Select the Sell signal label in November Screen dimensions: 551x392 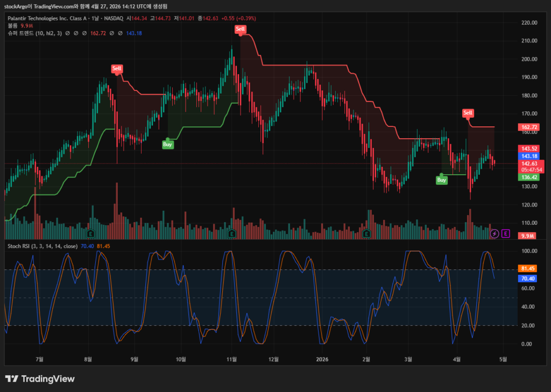241,29
